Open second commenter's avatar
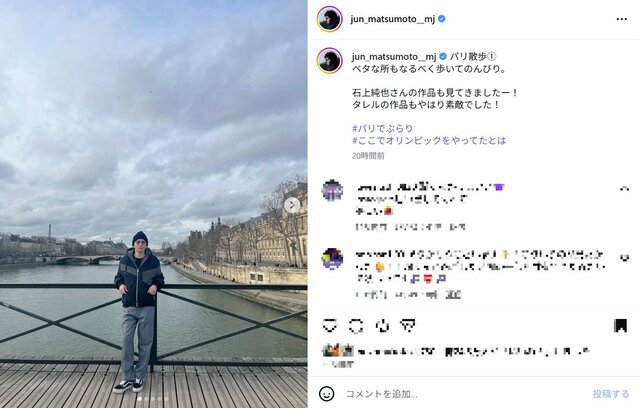The width and height of the screenshot is (640, 408). (332, 258)
